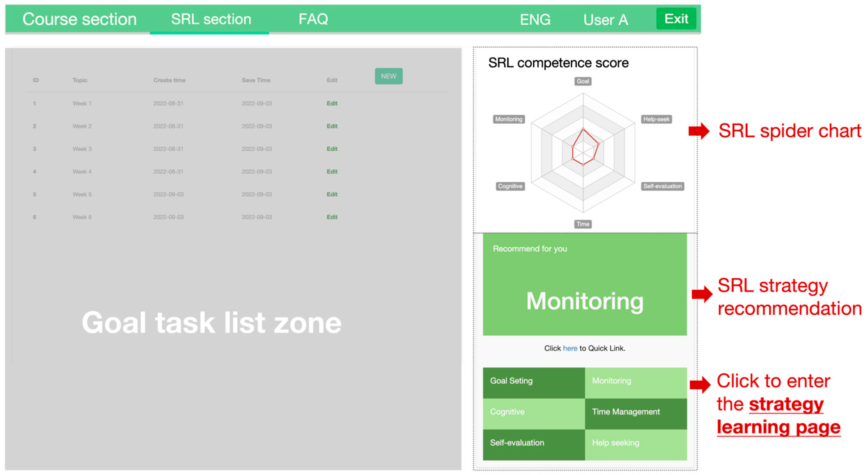
Task: Click the Help-seek label on spider chart
Action: point(656,119)
